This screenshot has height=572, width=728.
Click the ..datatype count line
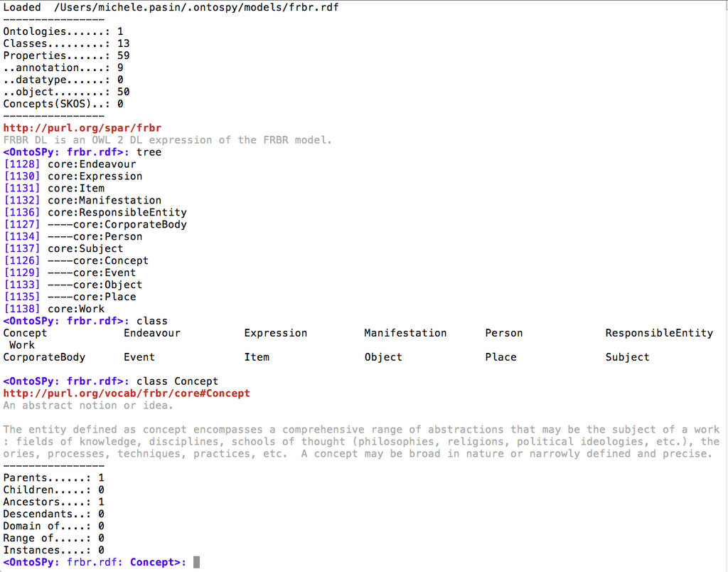pos(63,80)
